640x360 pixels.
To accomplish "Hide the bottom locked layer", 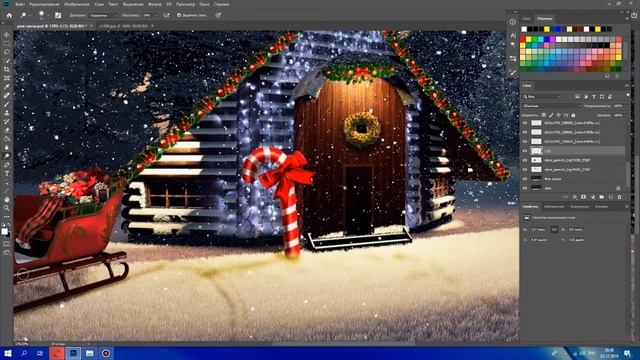I will tap(525, 188).
